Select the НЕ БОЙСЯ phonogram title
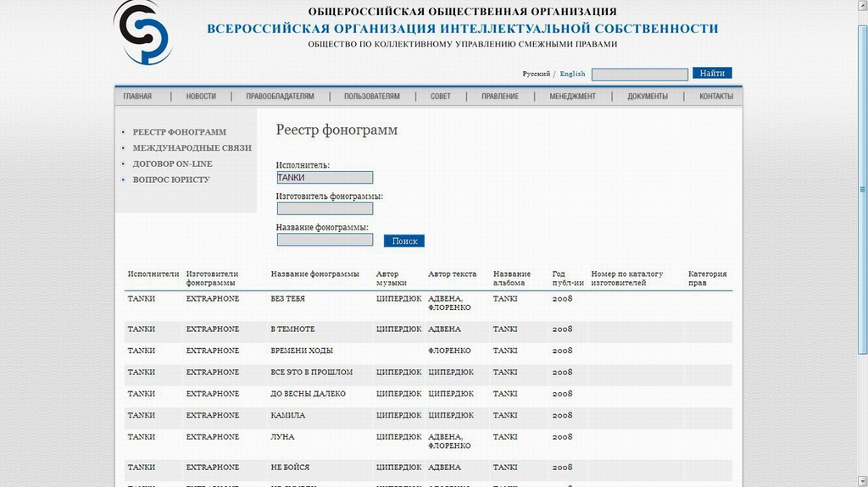This screenshot has height=487, width=868. (290, 468)
